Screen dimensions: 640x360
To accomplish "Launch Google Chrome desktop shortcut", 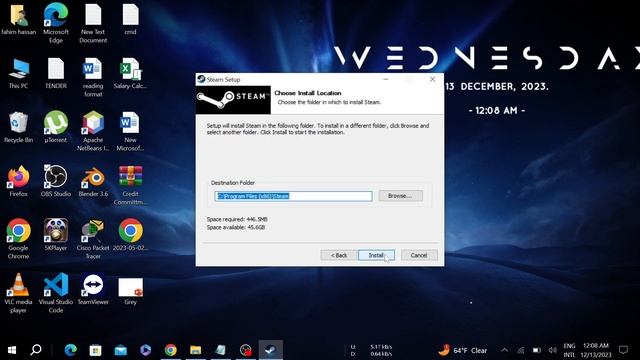I will (x=18, y=239).
